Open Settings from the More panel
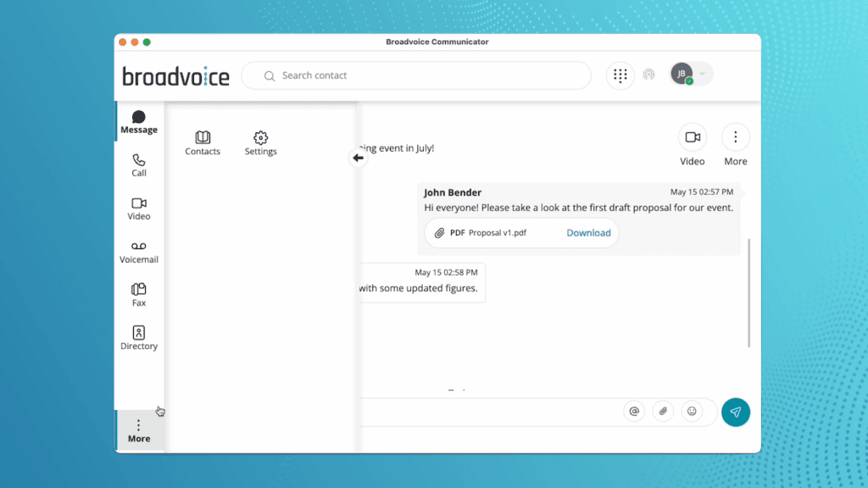Screen dimensions: 868x488 click(x=261, y=143)
